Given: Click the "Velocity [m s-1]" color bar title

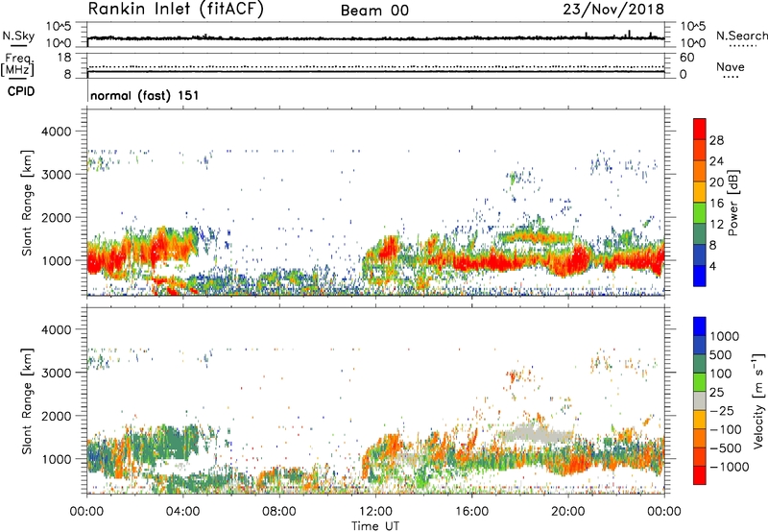Looking at the screenshot, I should click(758, 400).
